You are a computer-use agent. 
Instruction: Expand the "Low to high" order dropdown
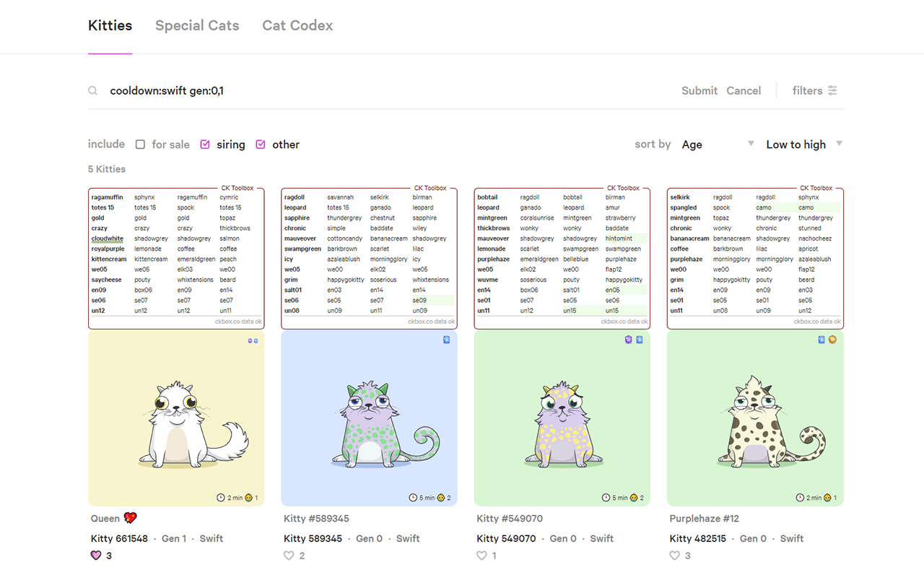point(803,144)
